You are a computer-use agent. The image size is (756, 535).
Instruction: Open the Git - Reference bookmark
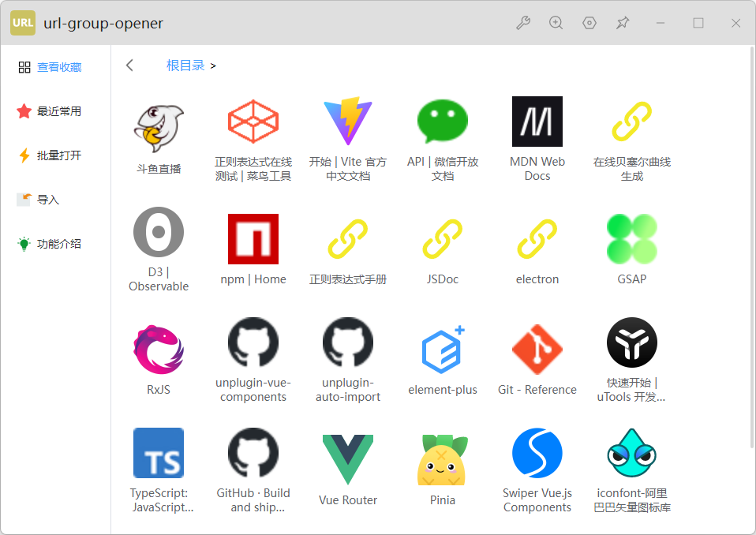point(537,350)
